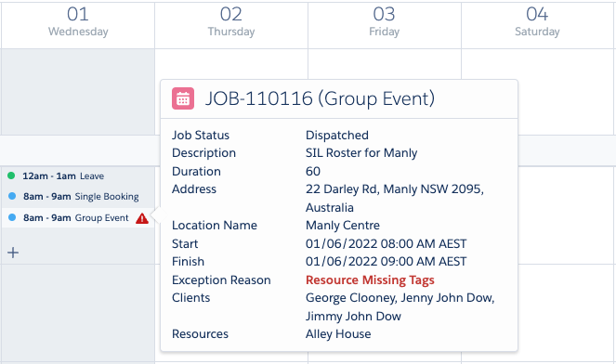Image resolution: width=616 pixels, height=364 pixels.
Task: Click the blue dot beside Group Event
Action: (12, 217)
